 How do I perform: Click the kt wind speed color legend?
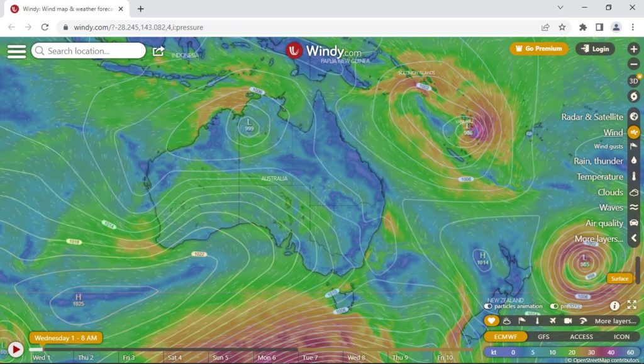pyautogui.click(x=562, y=352)
